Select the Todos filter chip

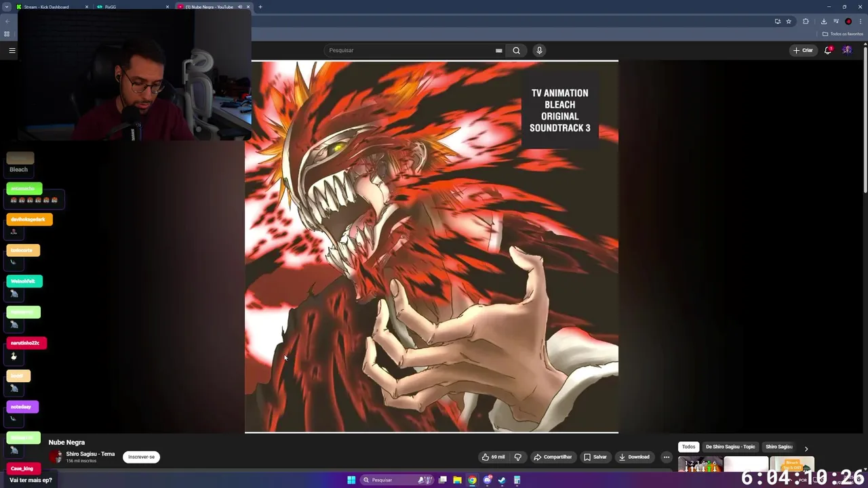(688, 447)
